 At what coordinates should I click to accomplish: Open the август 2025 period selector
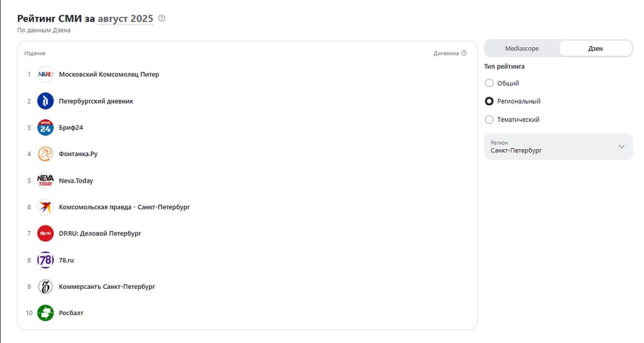tap(126, 19)
